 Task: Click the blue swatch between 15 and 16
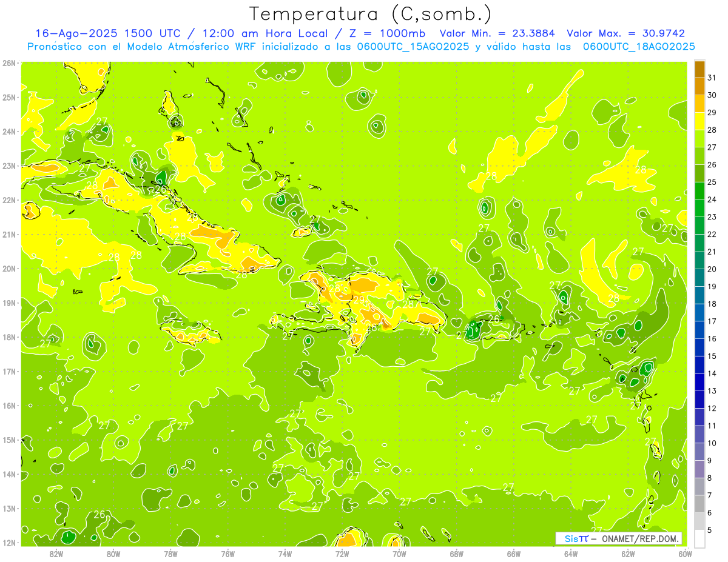[x=699, y=347]
